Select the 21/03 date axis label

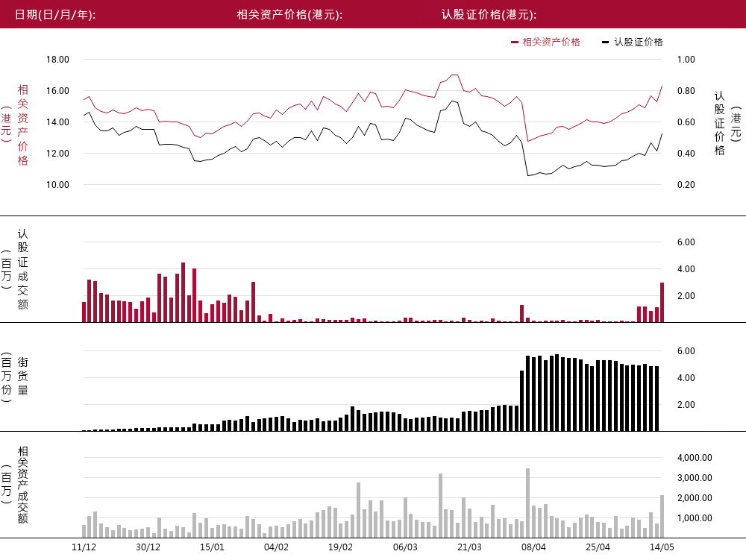click(x=469, y=547)
